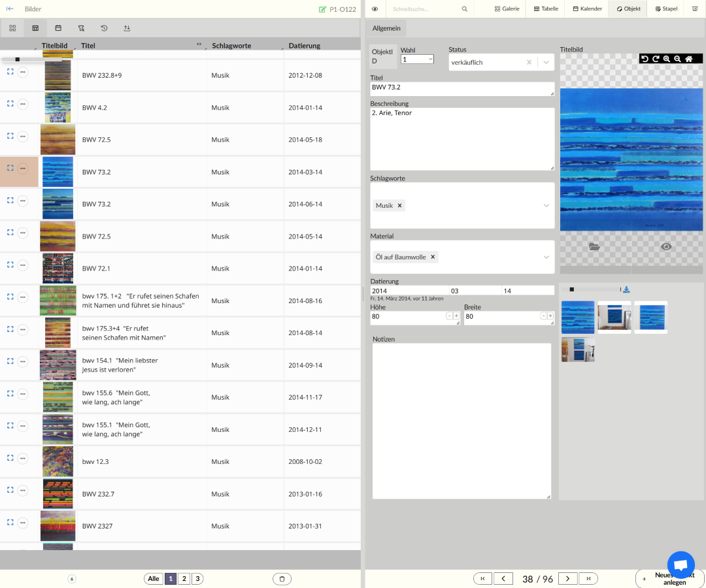
Task: Click the sort order icon in left toolbar
Action: [x=127, y=28]
